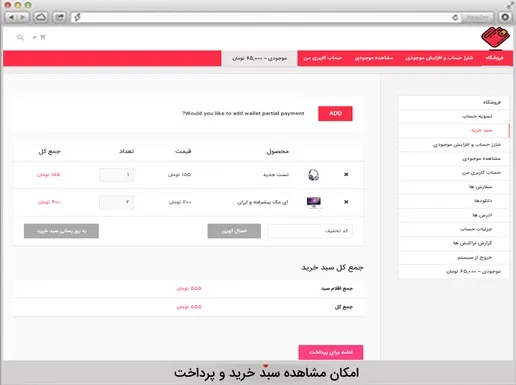Screen dimensions: 516x385
Task: Click the gray apply coupon button
Action: [234, 231]
